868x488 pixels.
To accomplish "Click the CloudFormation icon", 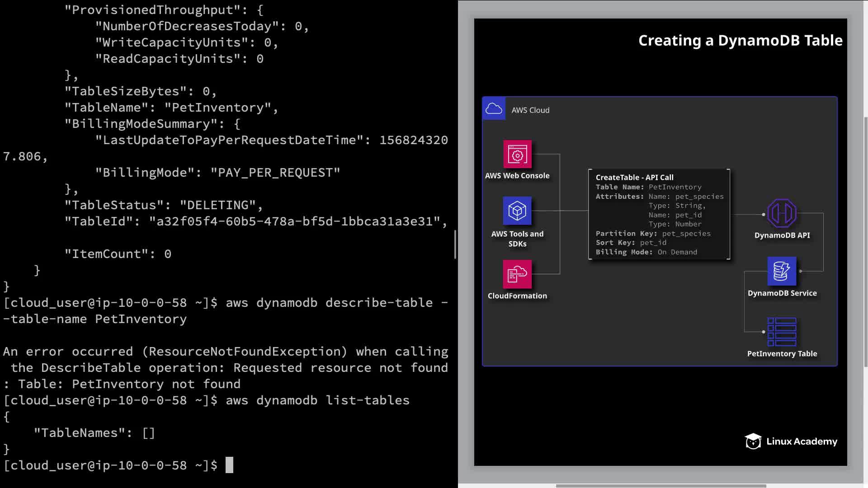I will click(517, 274).
